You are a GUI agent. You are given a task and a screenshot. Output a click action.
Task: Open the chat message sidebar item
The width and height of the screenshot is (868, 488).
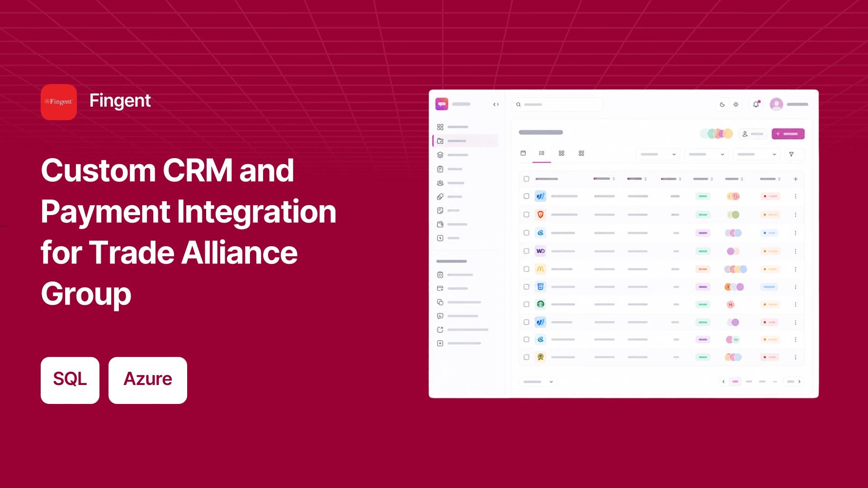[x=458, y=316]
